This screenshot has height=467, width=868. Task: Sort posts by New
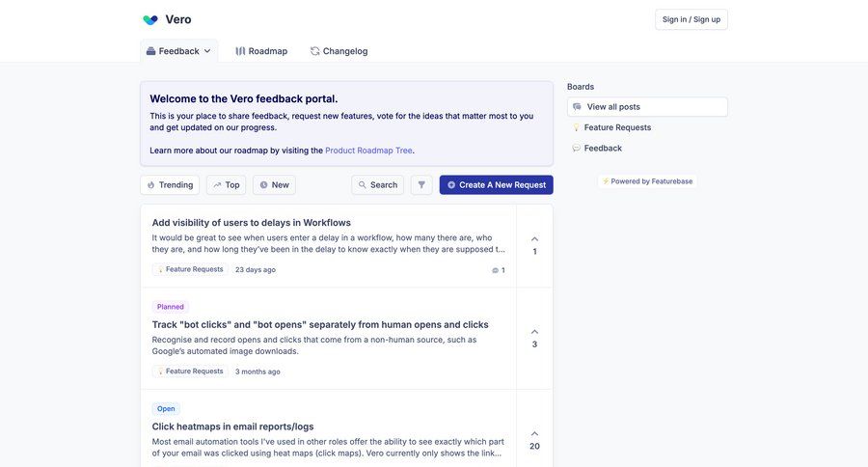(x=274, y=184)
